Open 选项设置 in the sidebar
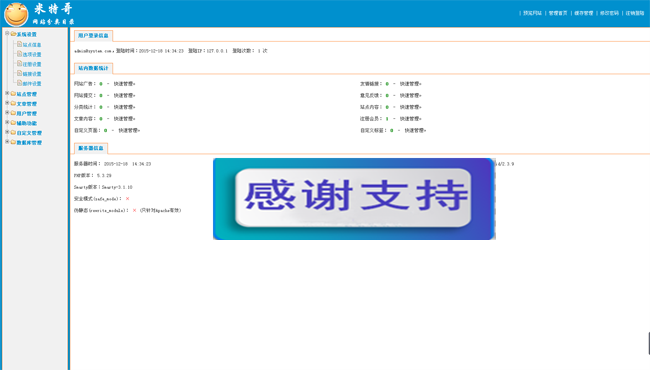This screenshot has height=370, width=650. point(32,55)
